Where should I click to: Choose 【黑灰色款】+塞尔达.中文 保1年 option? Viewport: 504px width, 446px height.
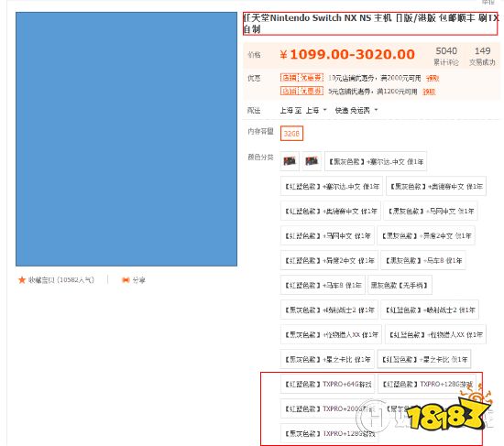[x=376, y=161]
